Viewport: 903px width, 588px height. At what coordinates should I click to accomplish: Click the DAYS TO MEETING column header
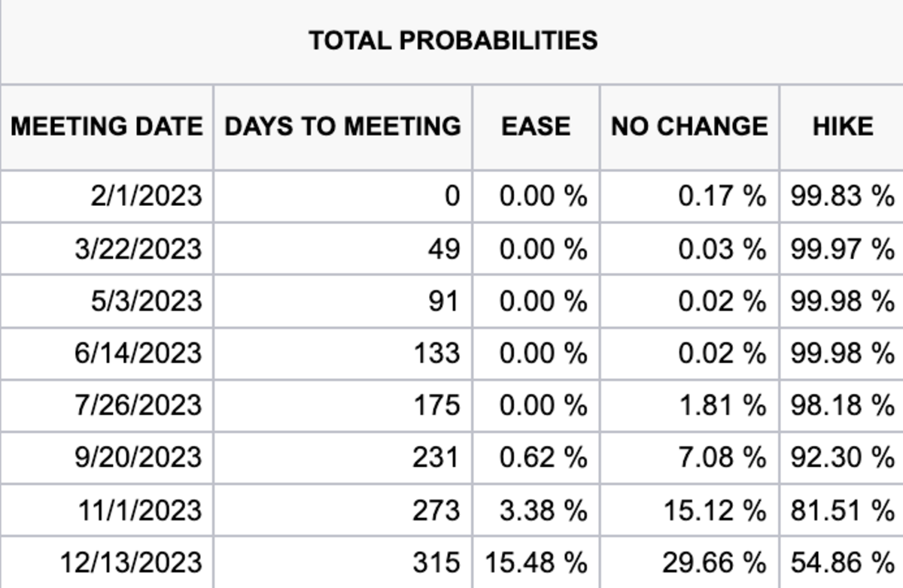[x=343, y=126]
